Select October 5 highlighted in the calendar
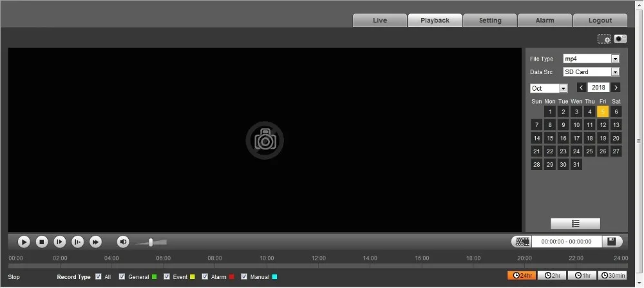The image size is (644, 288). [x=603, y=111]
